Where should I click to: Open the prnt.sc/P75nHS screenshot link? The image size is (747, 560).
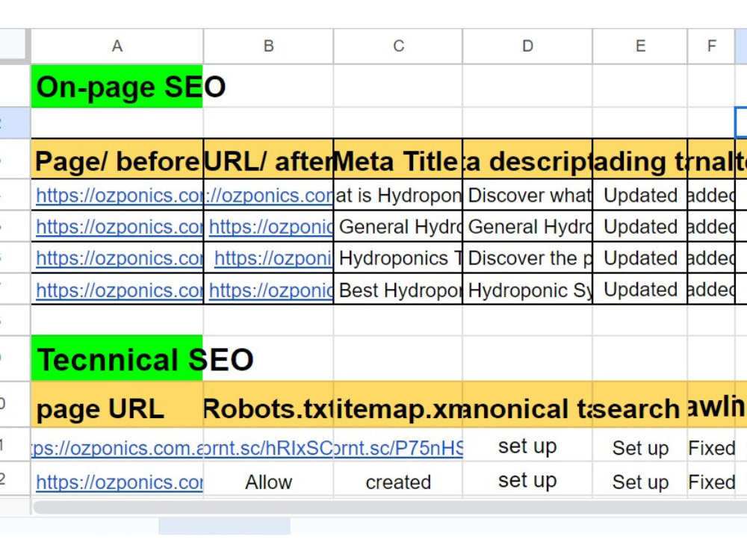pos(398,448)
